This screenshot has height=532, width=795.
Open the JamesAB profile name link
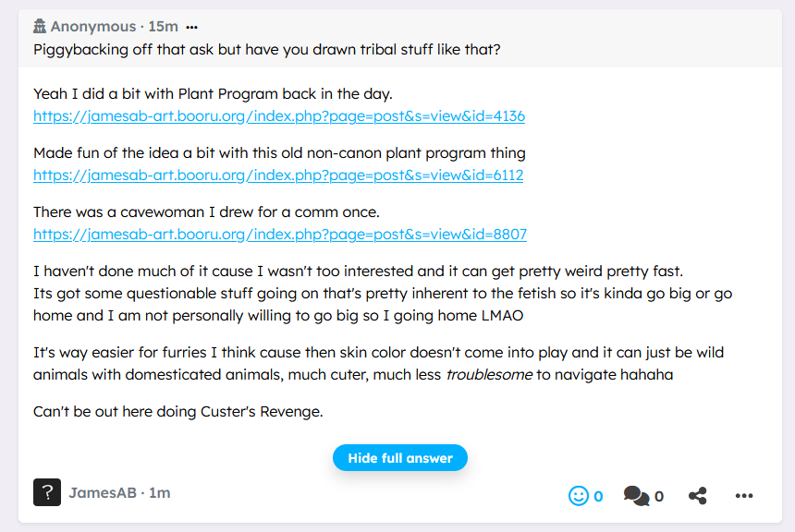pos(102,493)
